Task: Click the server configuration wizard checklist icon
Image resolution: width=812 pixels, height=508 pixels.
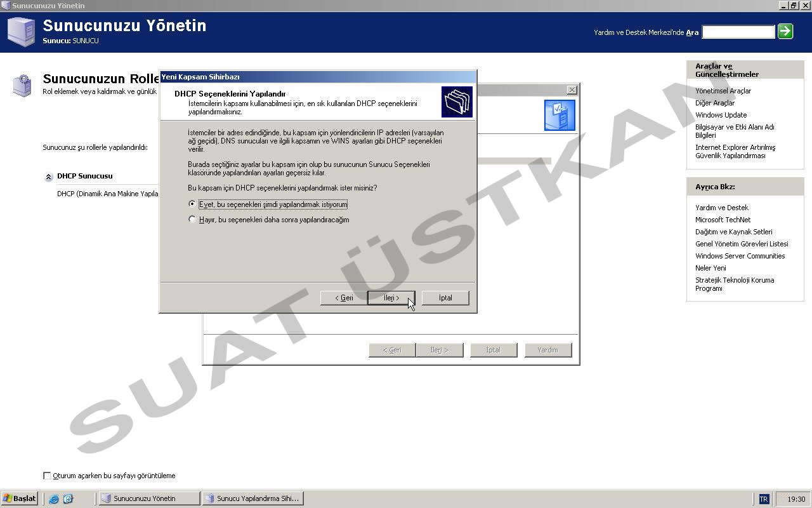Action: pyautogui.click(x=560, y=116)
